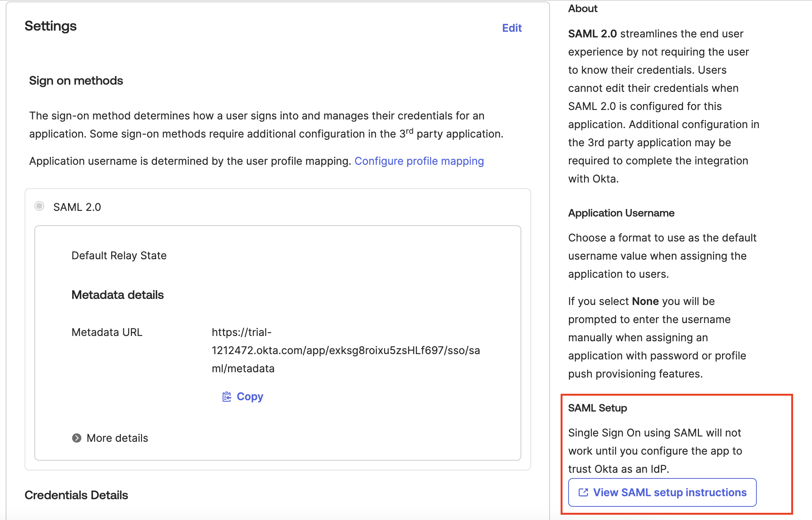Screen dimensions: 812x520
Task: Click the Application Username heading
Action: pyautogui.click(x=620, y=213)
